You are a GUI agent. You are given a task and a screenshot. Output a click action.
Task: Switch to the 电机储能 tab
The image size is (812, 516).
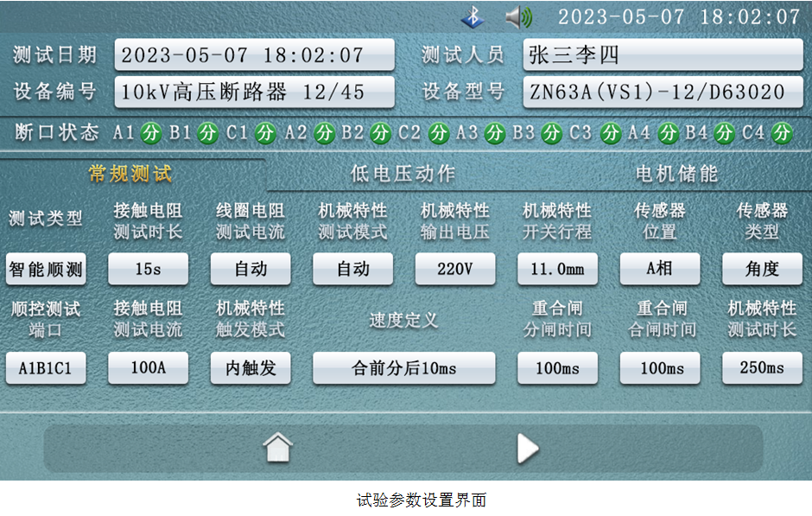coord(676,173)
